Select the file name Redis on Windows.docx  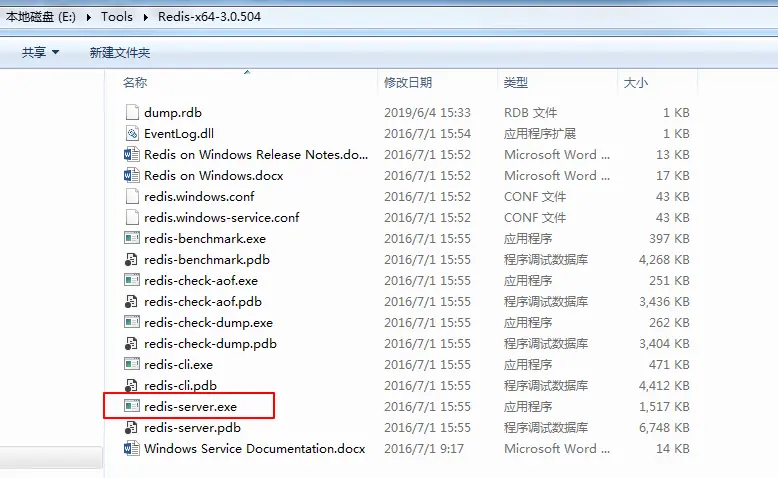click(213, 175)
